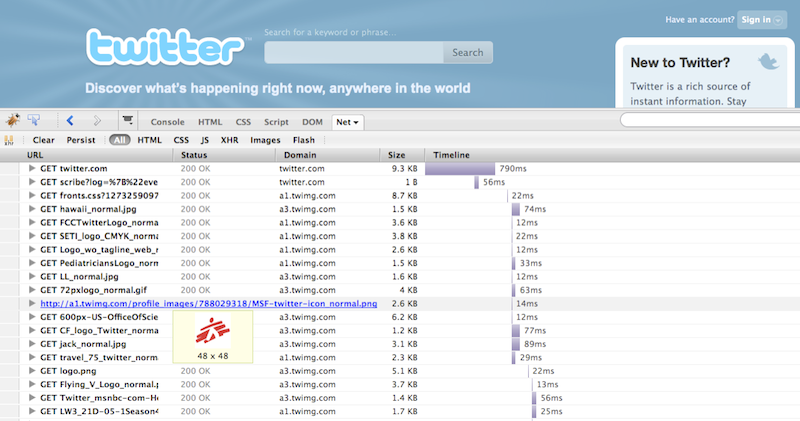The image size is (800, 421).
Task: Open the Sign in dropdown
Action: click(762, 20)
